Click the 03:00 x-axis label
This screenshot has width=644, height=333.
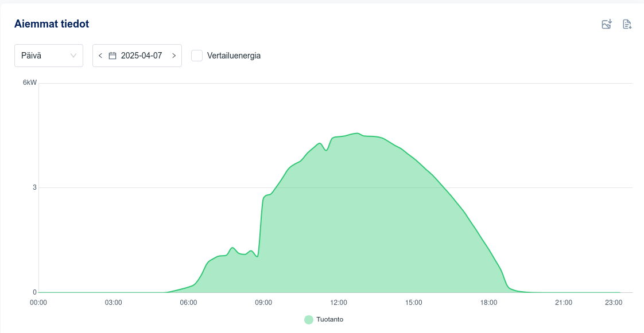pos(113,303)
